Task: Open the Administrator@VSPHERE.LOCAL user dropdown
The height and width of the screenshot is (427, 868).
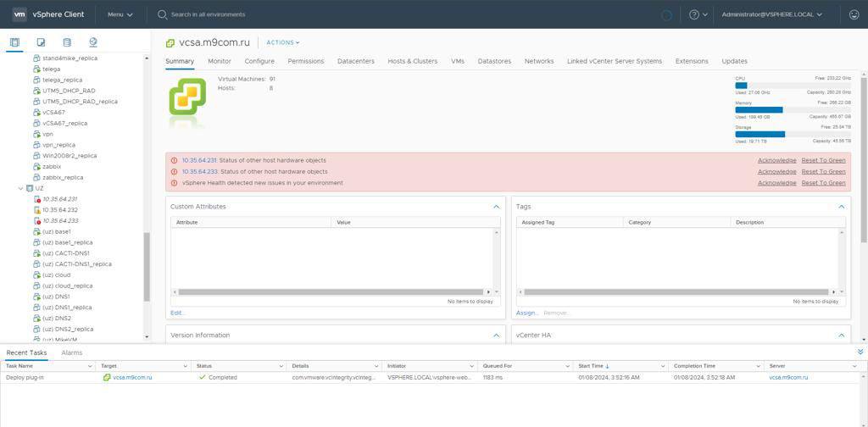Action: click(x=771, y=14)
